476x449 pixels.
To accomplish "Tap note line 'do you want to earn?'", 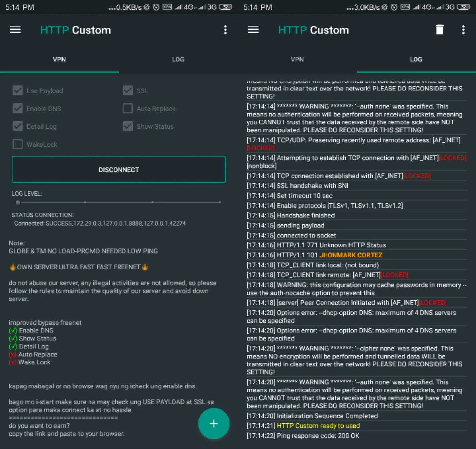I will [39, 426].
